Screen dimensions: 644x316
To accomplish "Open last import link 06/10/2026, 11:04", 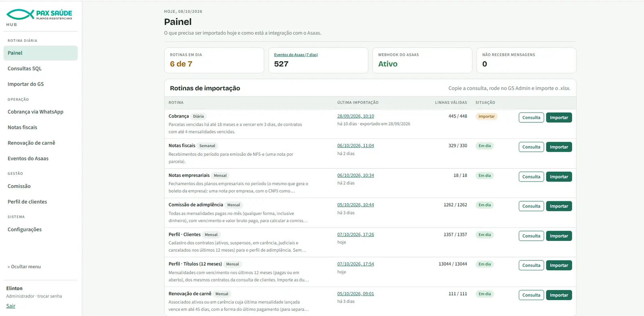I will [355, 146].
